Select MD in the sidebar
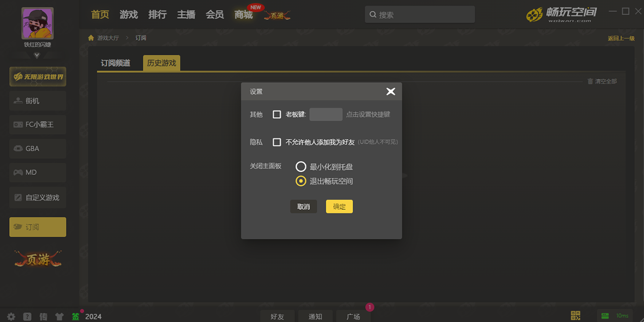Image resolution: width=644 pixels, height=322 pixels. [x=38, y=172]
